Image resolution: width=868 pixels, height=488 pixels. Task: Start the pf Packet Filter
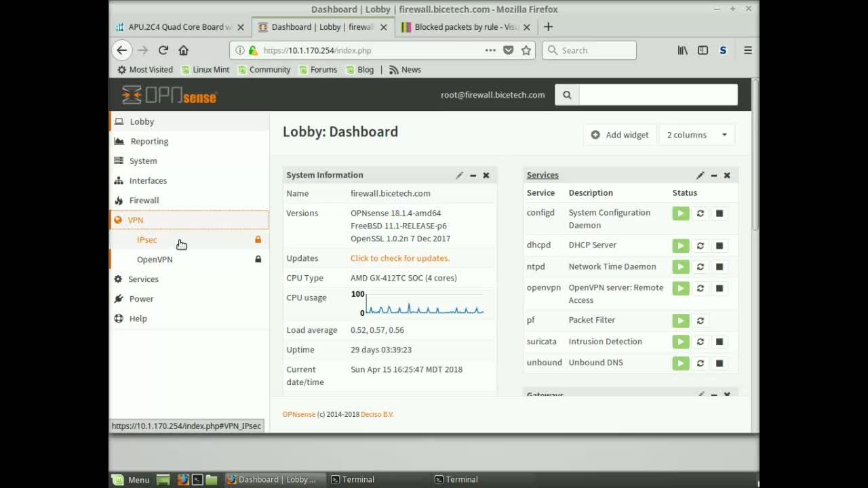(680, 321)
